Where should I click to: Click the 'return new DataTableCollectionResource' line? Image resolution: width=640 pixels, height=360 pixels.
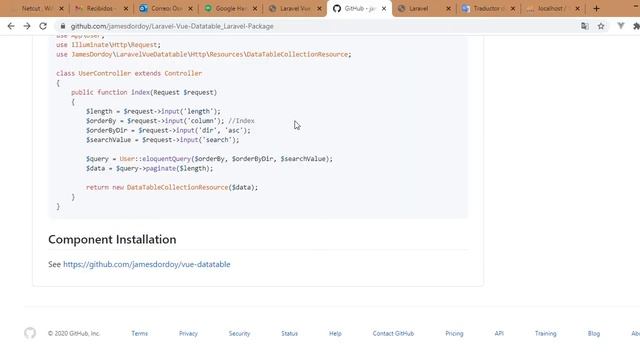click(x=172, y=187)
